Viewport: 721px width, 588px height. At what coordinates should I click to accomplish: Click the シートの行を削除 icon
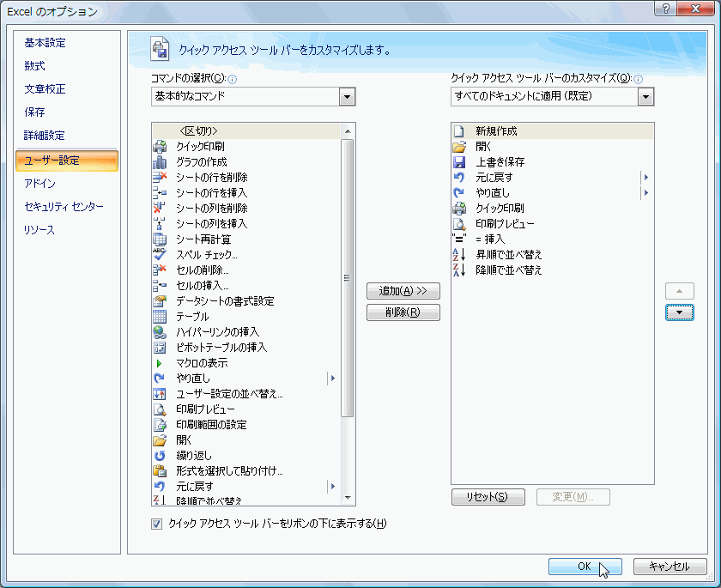pos(160,178)
